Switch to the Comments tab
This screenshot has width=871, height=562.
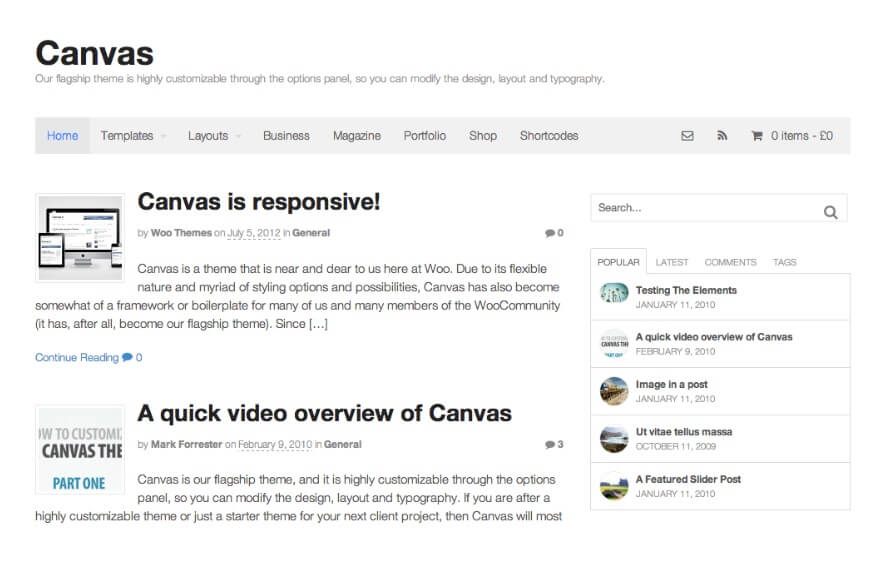coord(730,262)
